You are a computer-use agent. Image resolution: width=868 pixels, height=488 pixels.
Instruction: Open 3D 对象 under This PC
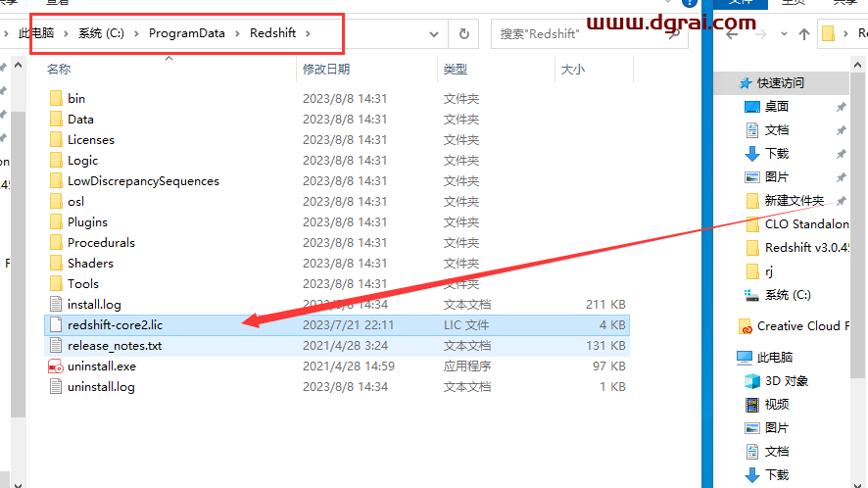[786, 381]
